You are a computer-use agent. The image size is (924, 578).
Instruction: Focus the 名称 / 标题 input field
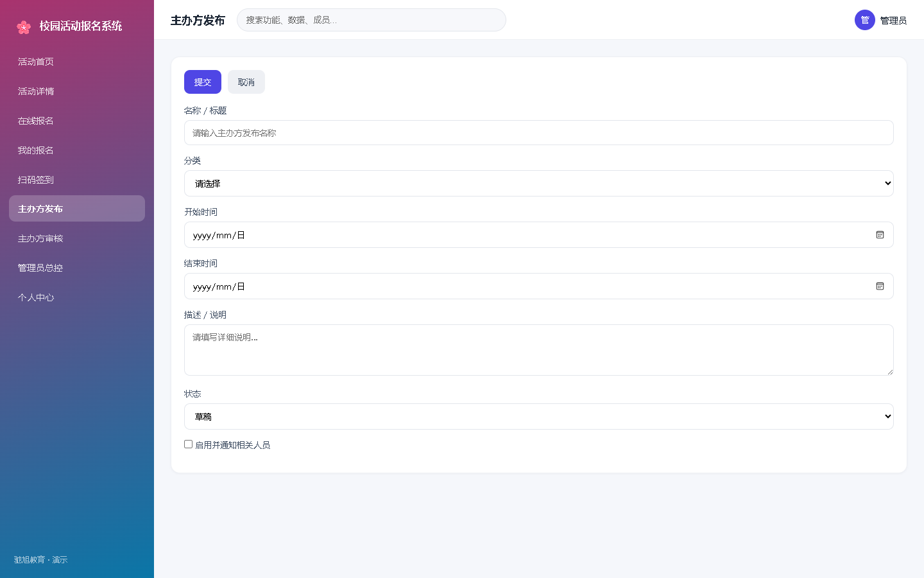tap(538, 133)
